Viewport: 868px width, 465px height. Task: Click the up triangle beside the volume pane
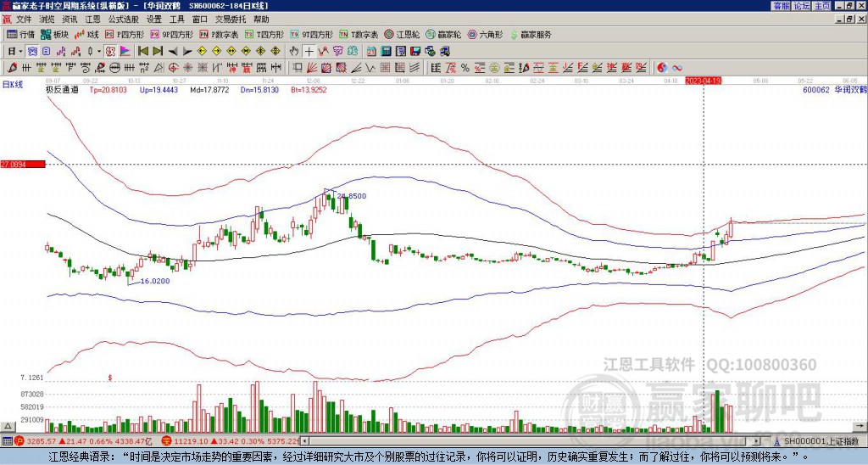coord(8,427)
